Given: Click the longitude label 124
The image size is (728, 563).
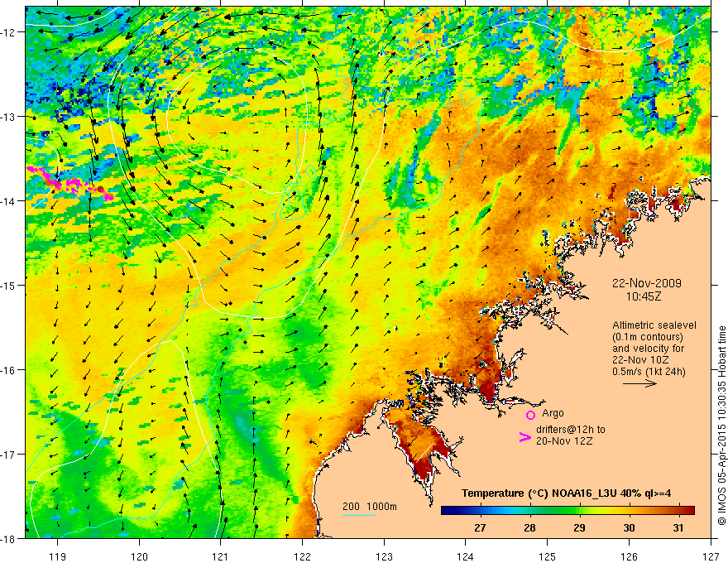Looking at the screenshot, I should [x=466, y=556].
